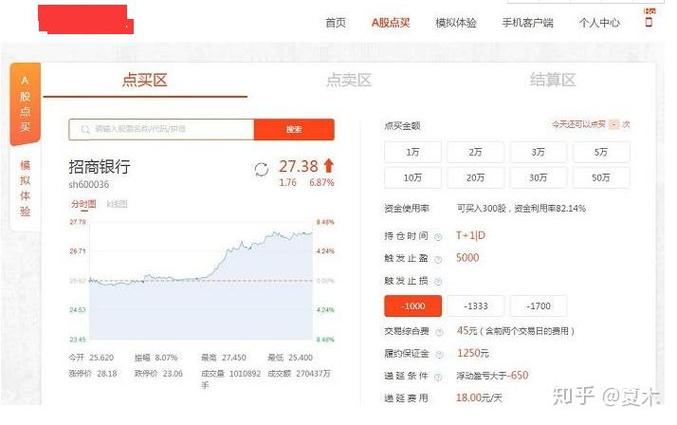Choose the -1000 stop-loss option
677x425 pixels.
pyautogui.click(x=413, y=306)
